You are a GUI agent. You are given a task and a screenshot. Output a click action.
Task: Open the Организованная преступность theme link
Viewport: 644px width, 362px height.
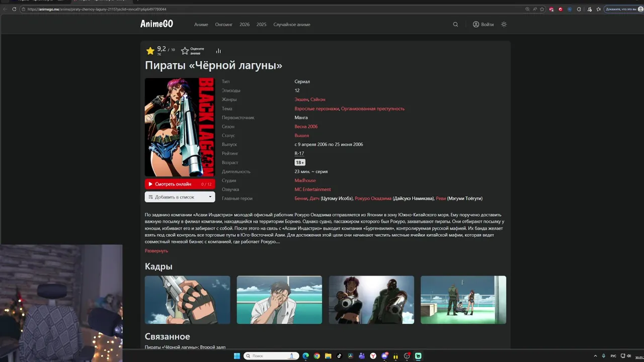pos(373,109)
